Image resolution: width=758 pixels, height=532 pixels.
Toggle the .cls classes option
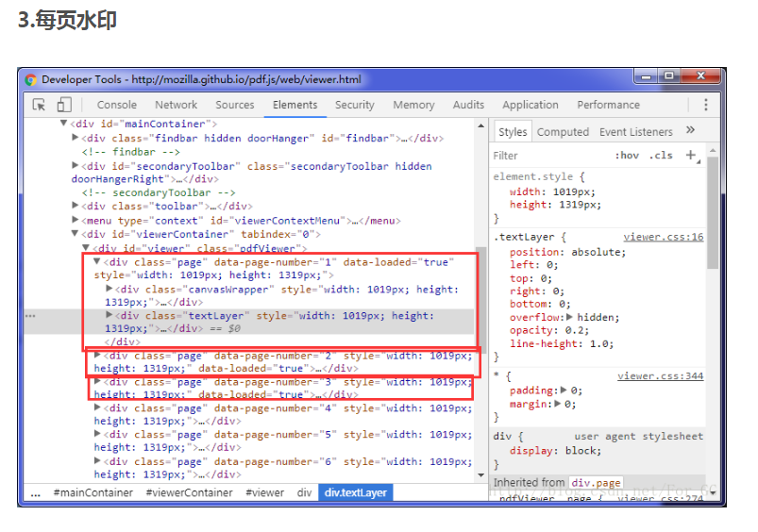661,156
